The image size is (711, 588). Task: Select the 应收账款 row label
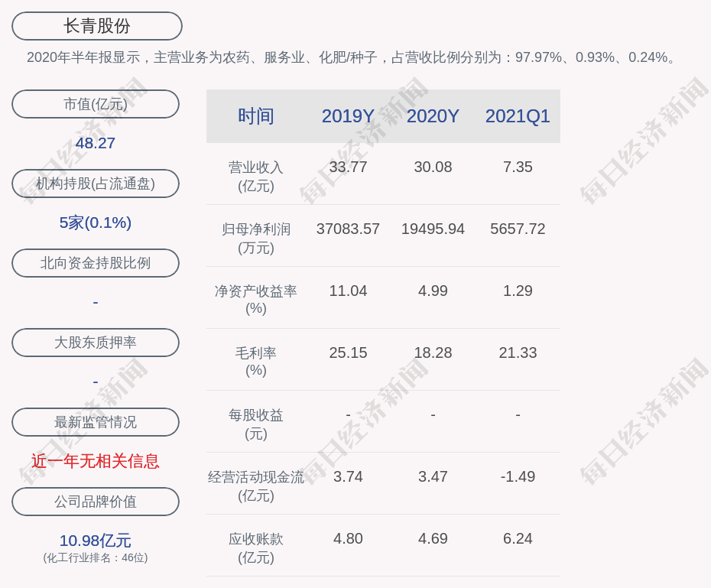click(x=255, y=547)
